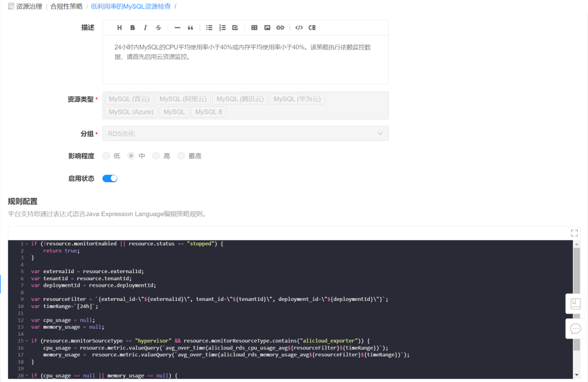Toggle the 启用状态 enable switch
588x382 pixels.
110,178
